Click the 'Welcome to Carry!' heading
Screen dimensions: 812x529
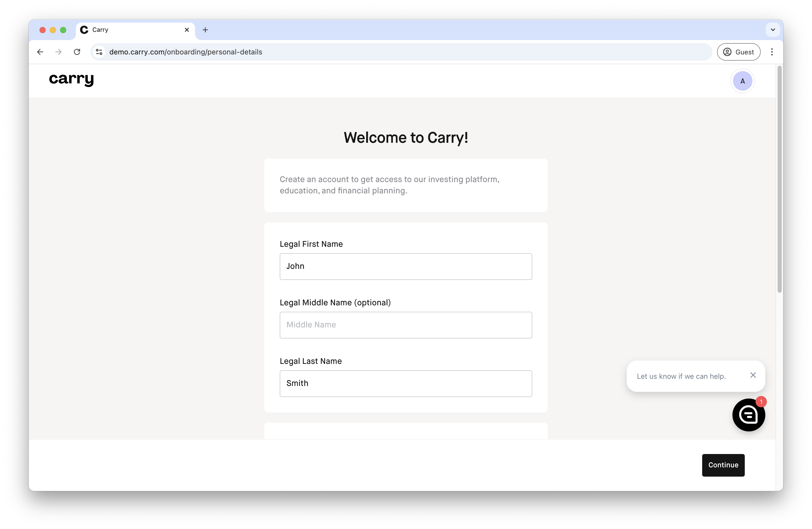point(406,138)
